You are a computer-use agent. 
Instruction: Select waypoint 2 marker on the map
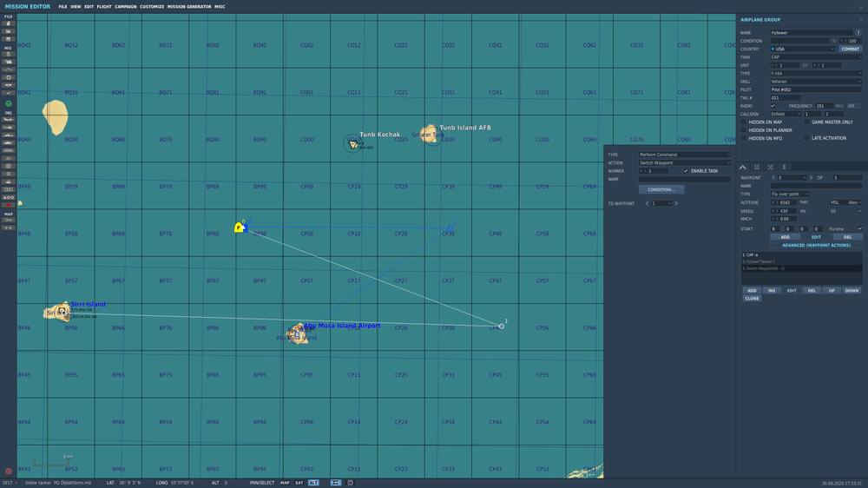click(x=450, y=228)
